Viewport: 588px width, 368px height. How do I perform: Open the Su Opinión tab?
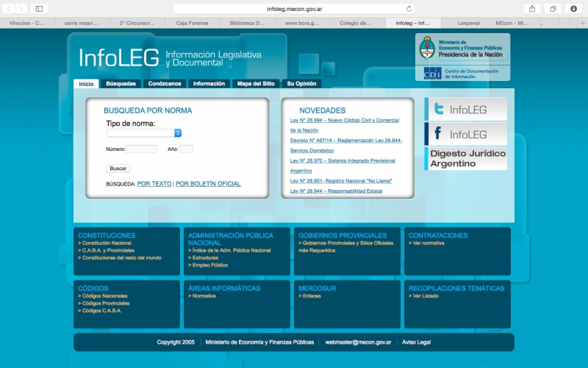click(301, 84)
